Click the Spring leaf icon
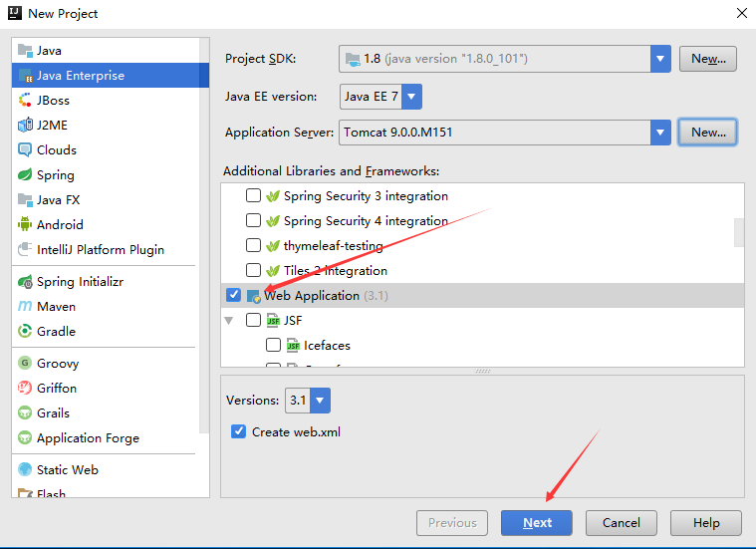756x549 pixels. (25, 175)
